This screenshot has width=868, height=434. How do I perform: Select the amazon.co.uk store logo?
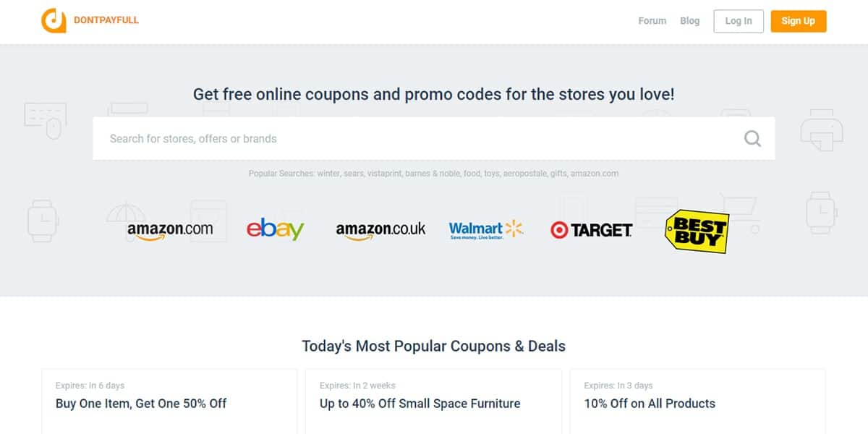tap(380, 229)
